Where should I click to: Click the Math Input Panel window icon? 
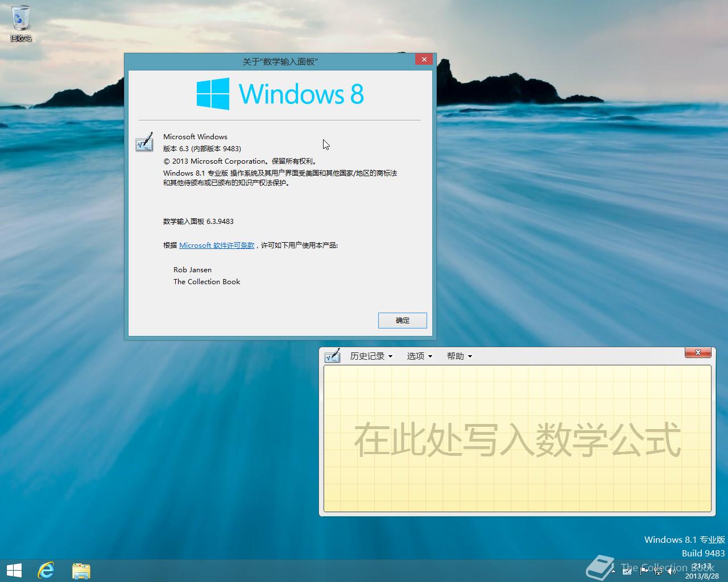(332, 356)
